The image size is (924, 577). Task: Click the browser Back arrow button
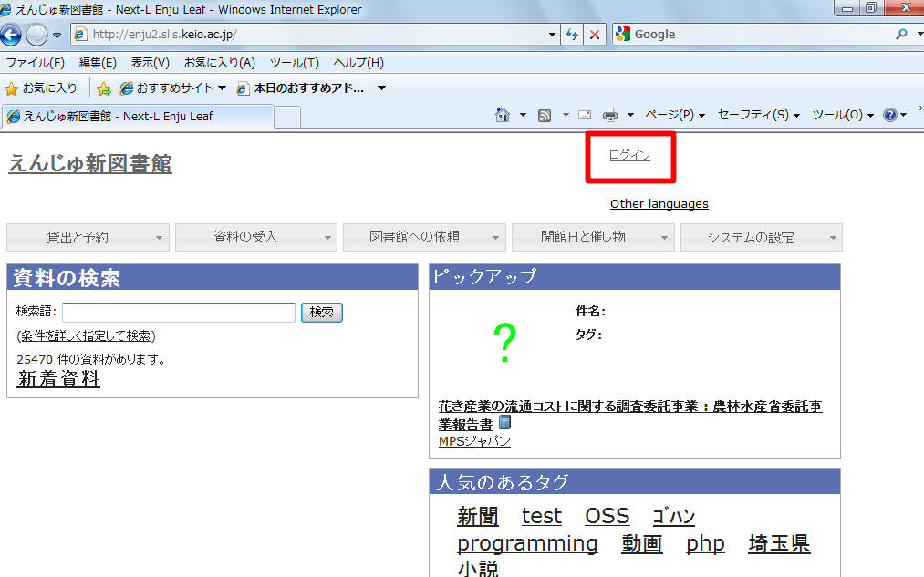coord(11,35)
